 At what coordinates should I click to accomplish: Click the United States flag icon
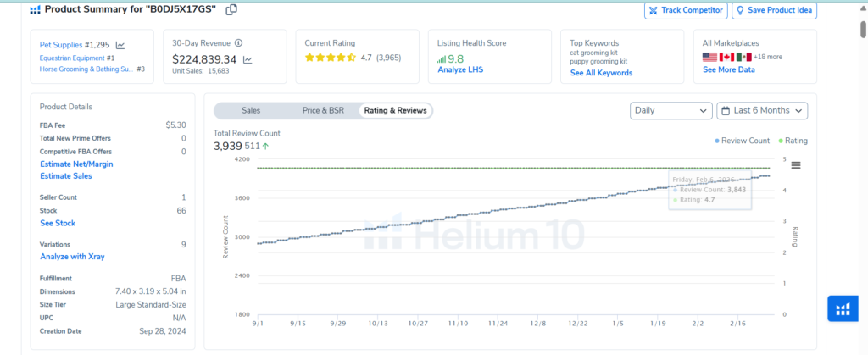(x=710, y=57)
